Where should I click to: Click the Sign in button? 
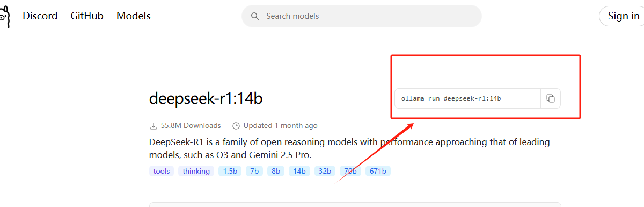click(x=623, y=16)
